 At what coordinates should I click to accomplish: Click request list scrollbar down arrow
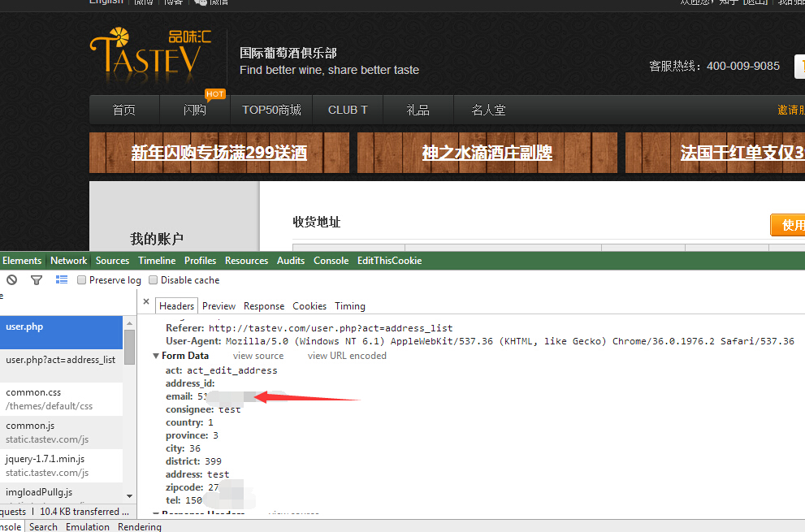(x=129, y=496)
